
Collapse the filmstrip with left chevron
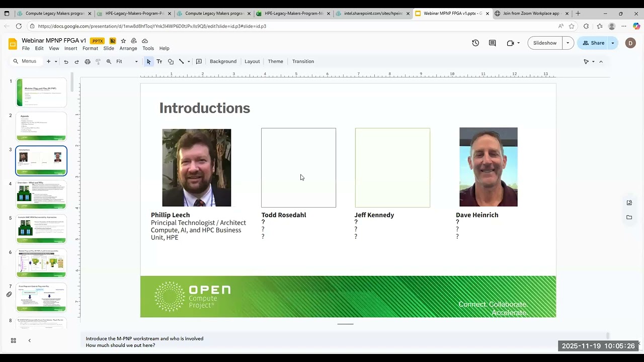[x=29, y=340]
